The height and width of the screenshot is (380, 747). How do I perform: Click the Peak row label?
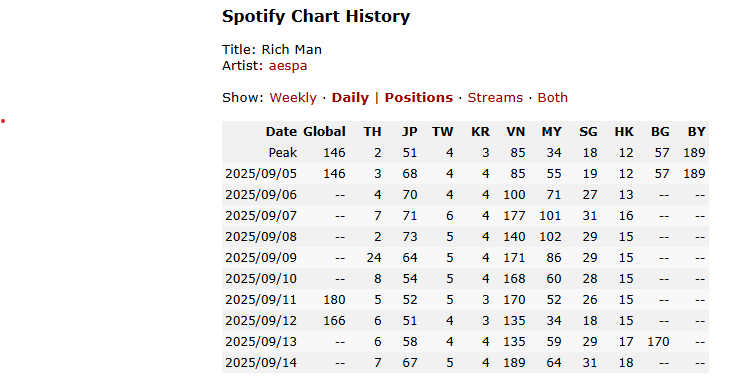click(283, 153)
